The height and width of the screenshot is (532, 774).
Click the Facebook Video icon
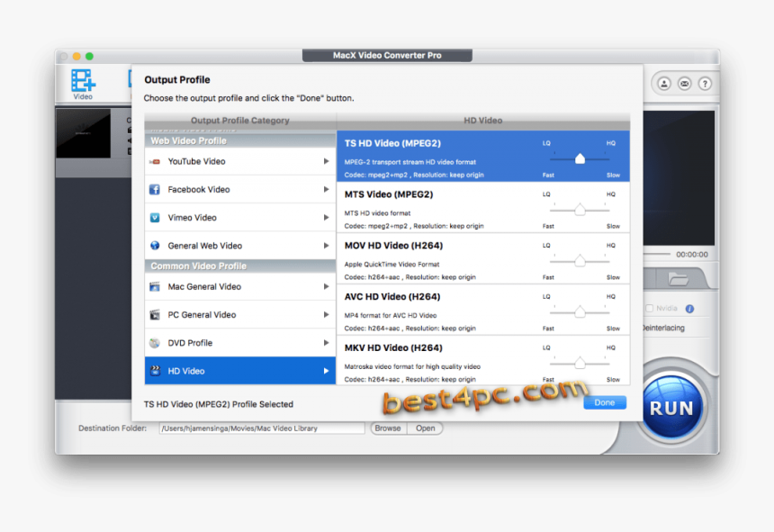point(155,190)
